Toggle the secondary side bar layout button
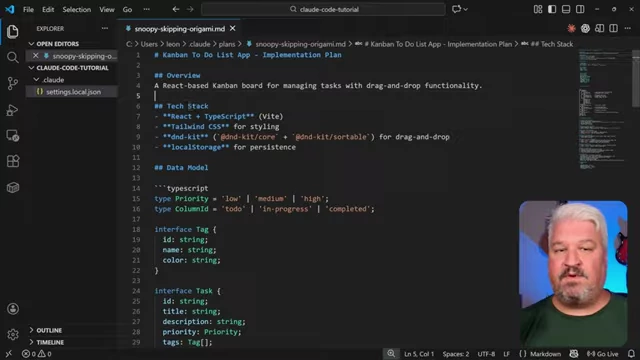This screenshot has width=640, height=360. point(580,9)
